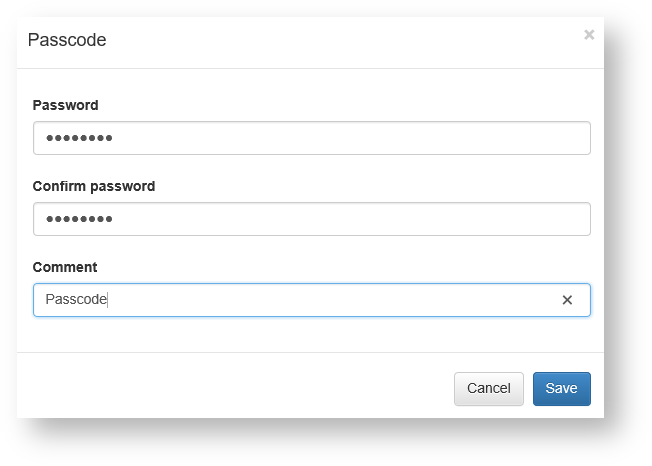This screenshot has width=652, height=466.
Task: Focus the Password input field
Action: coord(311,138)
